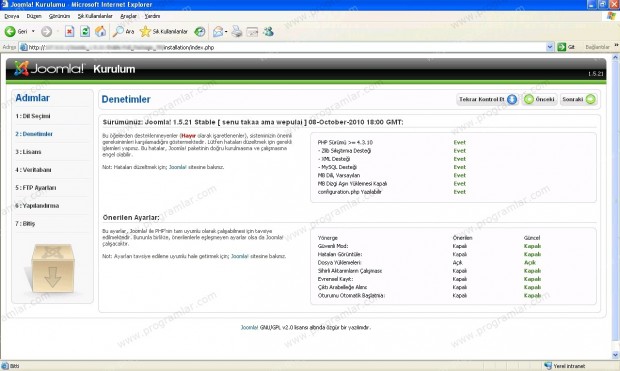Click Joomla! link in Önerilen Ayarlar note

click(240, 256)
